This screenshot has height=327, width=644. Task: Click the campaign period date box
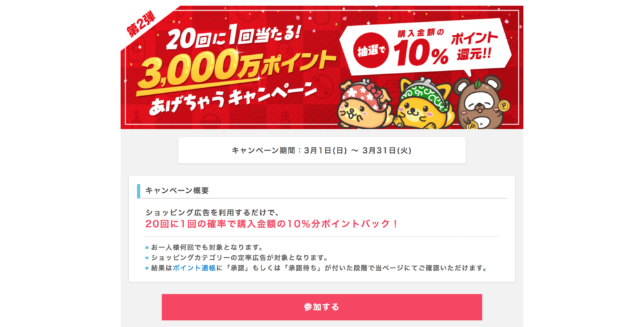(x=321, y=150)
